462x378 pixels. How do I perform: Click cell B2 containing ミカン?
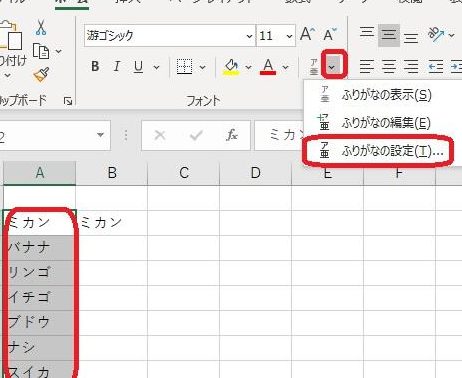(112, 223)
